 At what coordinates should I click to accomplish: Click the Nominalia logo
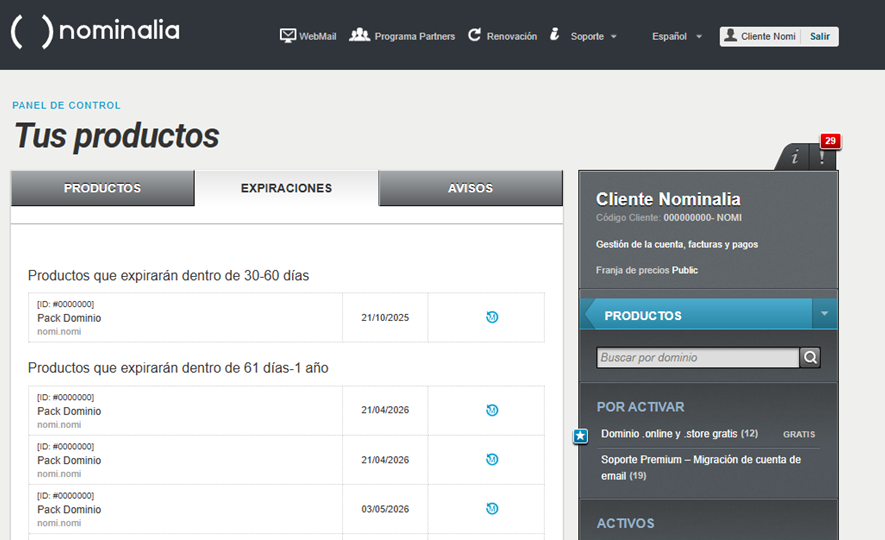coord(95,32)
